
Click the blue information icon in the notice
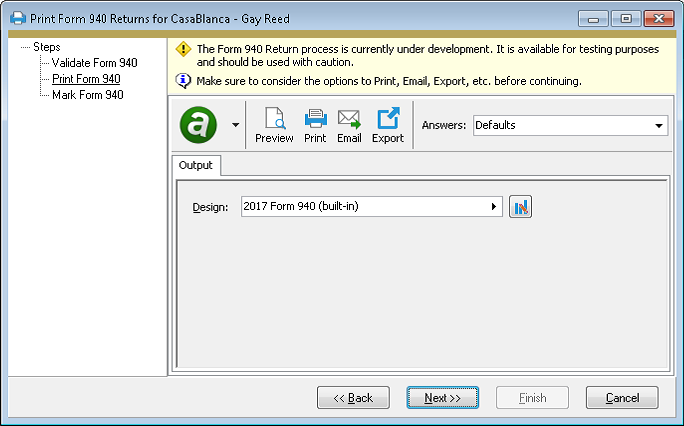(183, 81)
